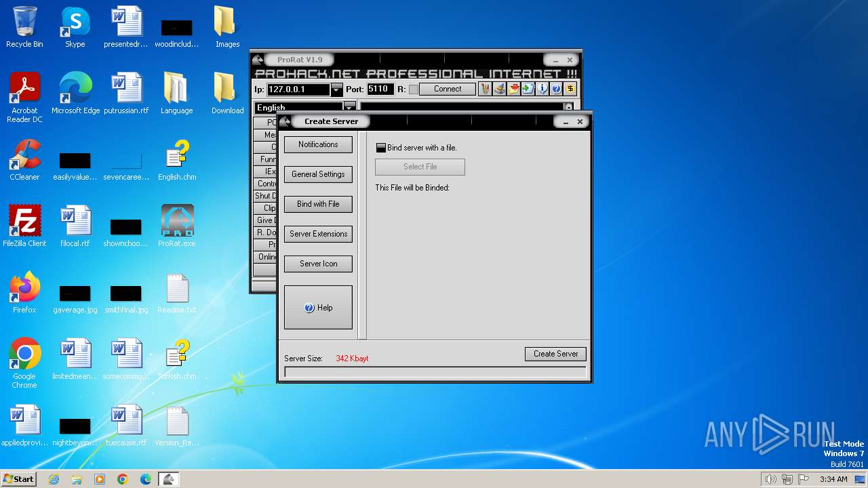Select the putrussian.rtf document icon

126,94
